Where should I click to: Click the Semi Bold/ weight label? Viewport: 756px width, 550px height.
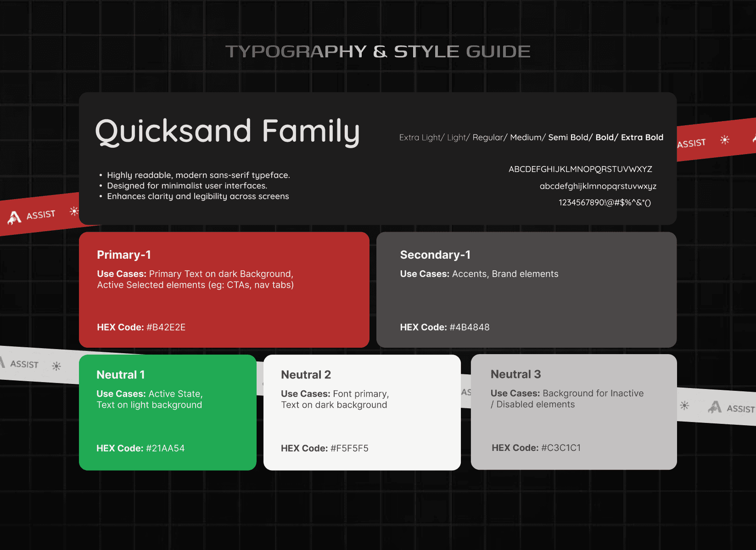pyautogui.click(x=571, y=137)
